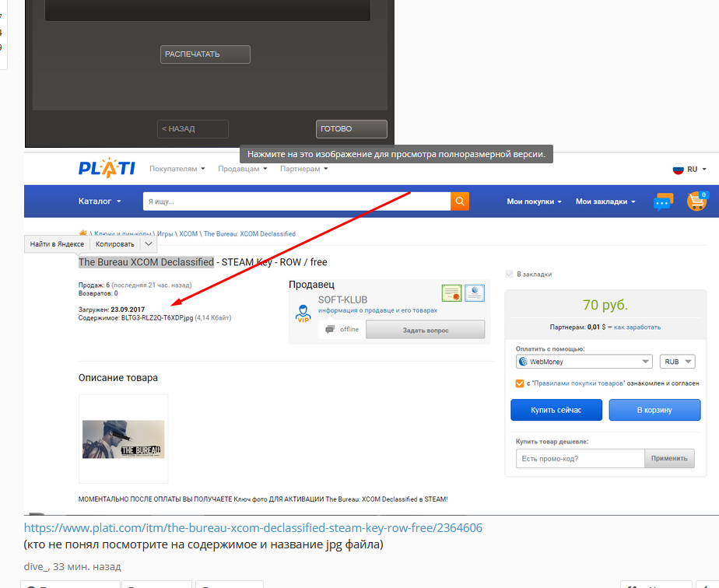Expand the selection popup chevron arrow
719x588 pixels.
(149, 243)
